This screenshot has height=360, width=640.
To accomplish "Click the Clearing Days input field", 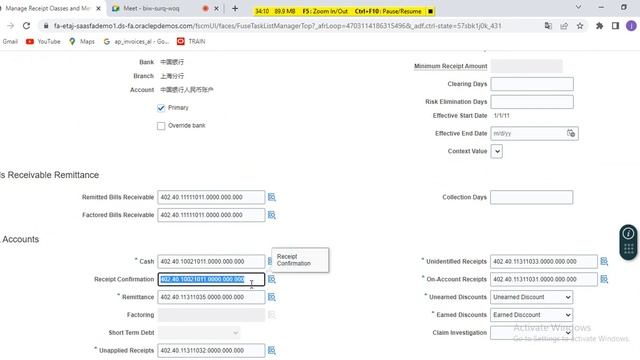I will pyautogui.click(x=532, y=84).
